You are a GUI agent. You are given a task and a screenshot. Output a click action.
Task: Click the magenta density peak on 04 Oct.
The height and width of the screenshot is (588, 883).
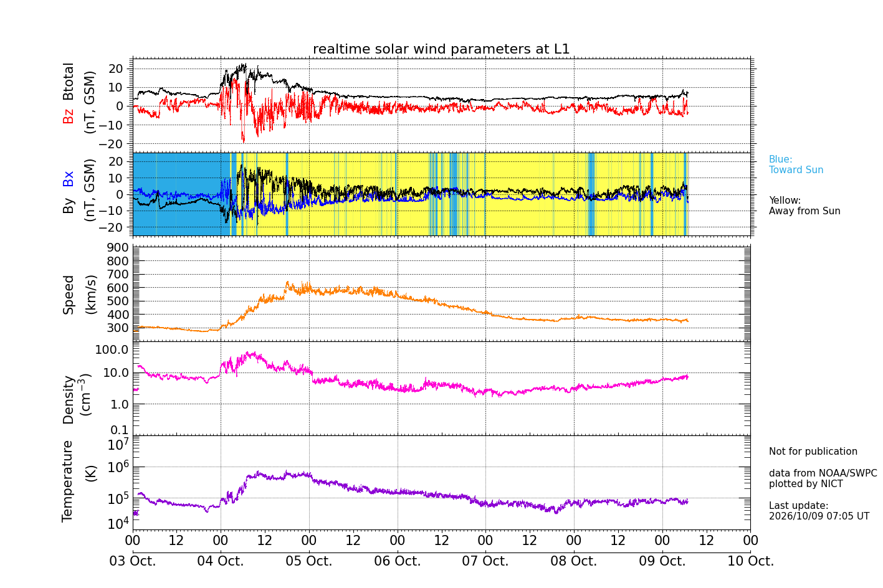click(252, 355)
